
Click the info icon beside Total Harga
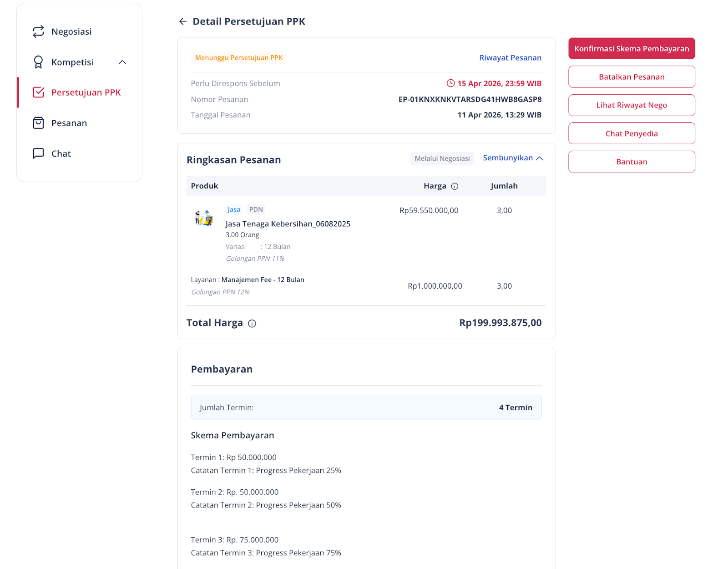252,324
